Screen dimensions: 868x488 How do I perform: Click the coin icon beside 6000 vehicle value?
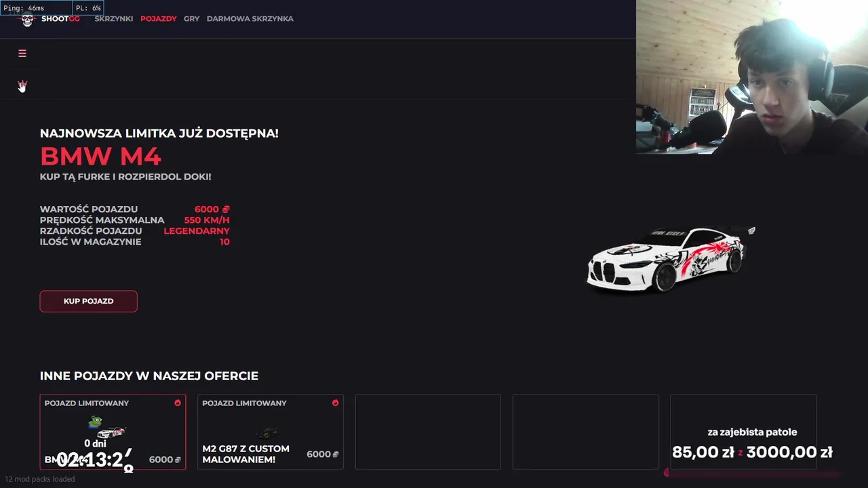226,209
